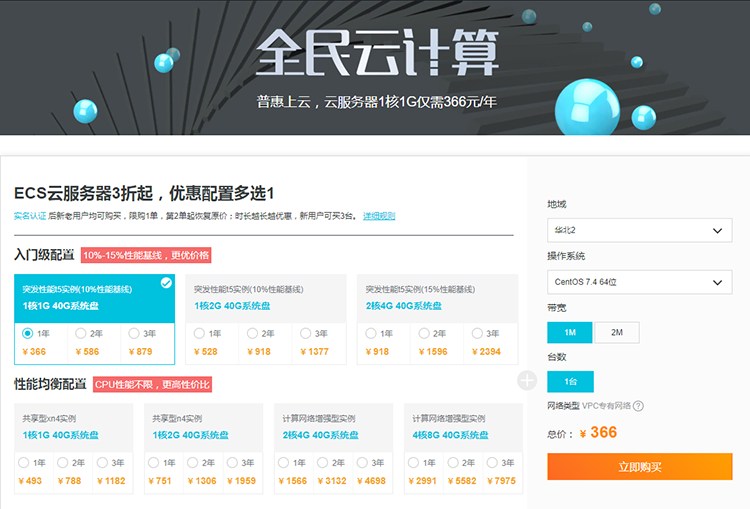Select 1年 ¥2991 for 4核8G instance
Image resolution: width=750 pixels, height=509 pixels.
tap(414, 462)
